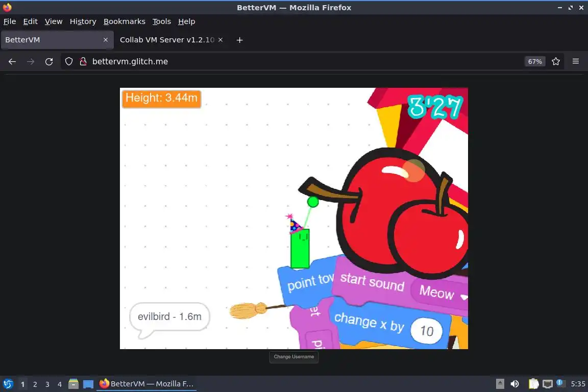Open the clipboard manager tray icon
Image resolution: width=588 pixels, height=392 pixels.
(x=533, y=384)
